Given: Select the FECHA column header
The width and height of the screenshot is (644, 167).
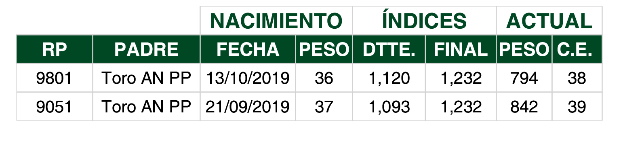Looking at the screenshot, I should [x=248, y=49].
